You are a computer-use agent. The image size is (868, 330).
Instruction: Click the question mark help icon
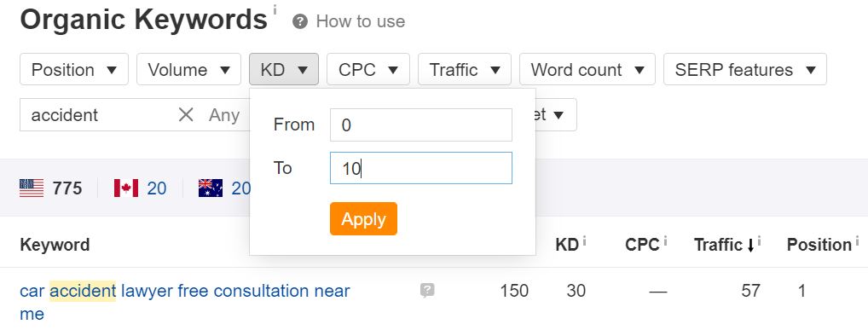click(x=300, y=22)
